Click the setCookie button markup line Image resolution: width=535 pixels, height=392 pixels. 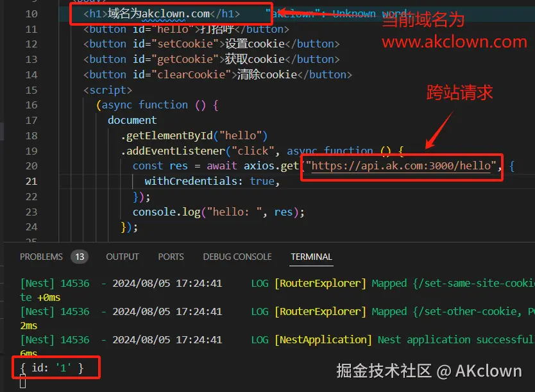pyautogui.click(x=212, y=44)
